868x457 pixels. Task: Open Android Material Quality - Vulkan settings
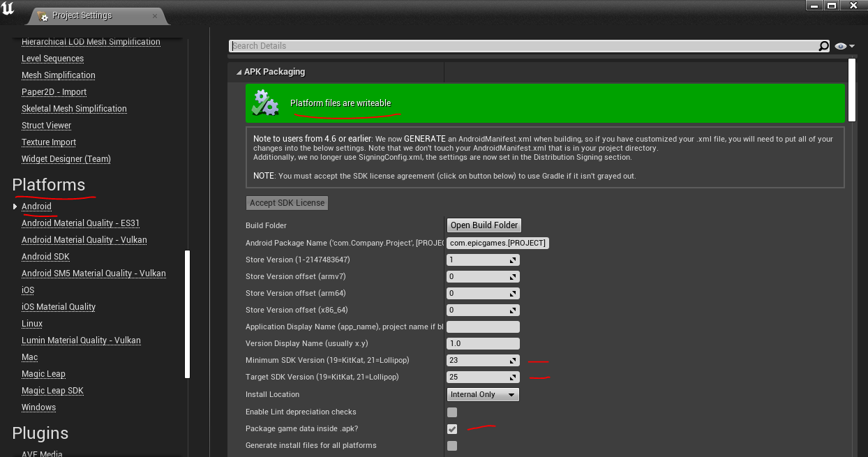click(84, 240)
